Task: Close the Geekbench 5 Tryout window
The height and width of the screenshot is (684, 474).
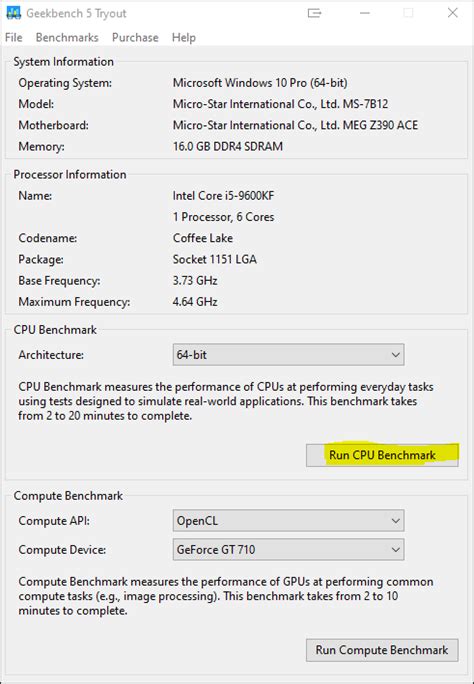Action: pyautogui.click(x=453, y=13)
